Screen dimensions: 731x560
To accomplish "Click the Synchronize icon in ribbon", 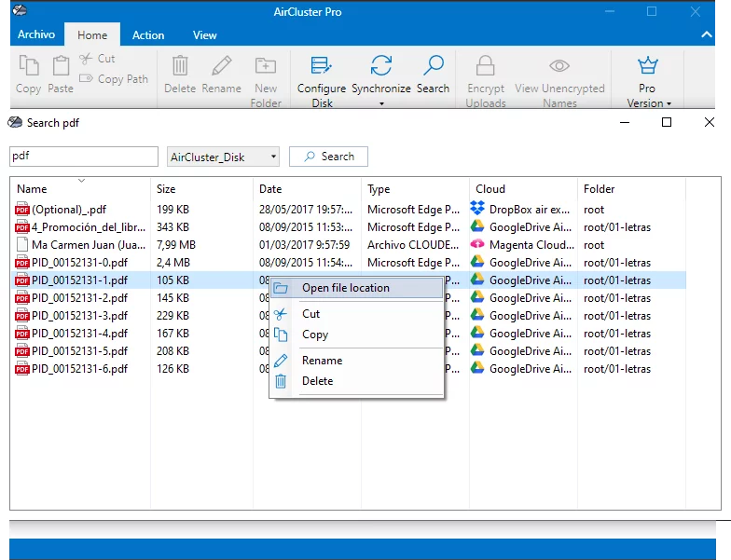I will click(x=380, y=66).
